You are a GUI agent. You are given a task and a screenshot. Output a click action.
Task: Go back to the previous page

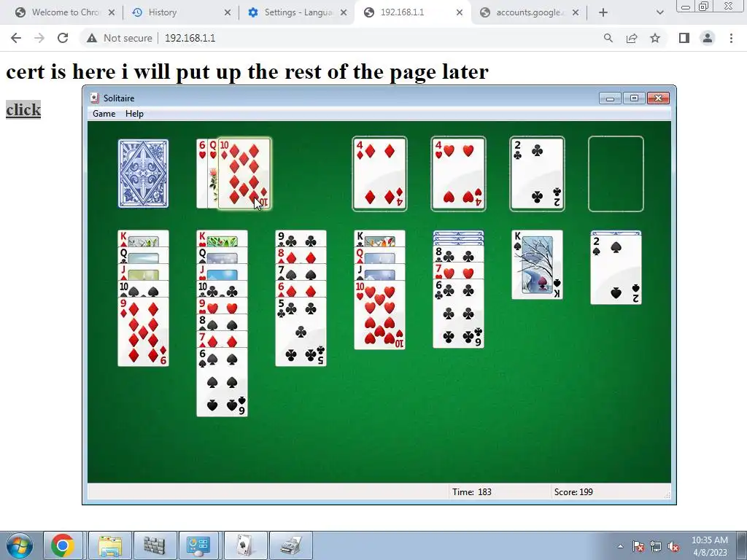[x=16, y=38]
